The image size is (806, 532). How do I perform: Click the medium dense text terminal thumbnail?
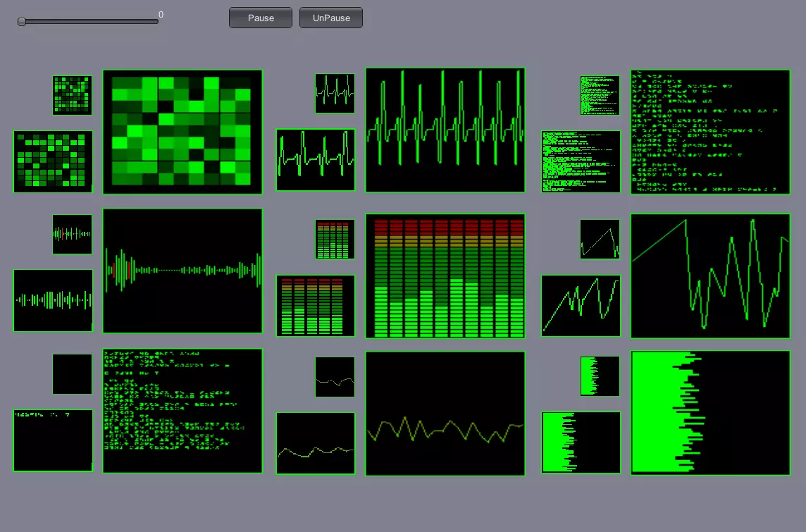(581, 162)
